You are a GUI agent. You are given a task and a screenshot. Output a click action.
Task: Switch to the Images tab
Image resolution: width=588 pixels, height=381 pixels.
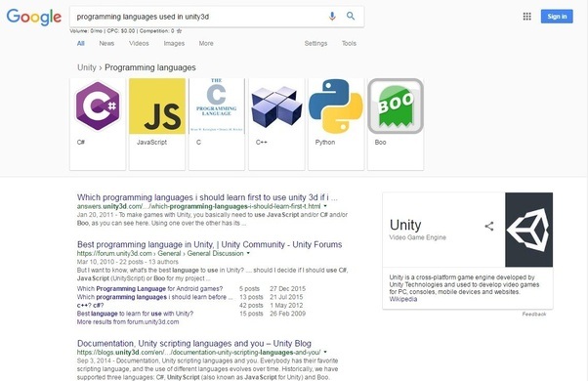(174, 44)
